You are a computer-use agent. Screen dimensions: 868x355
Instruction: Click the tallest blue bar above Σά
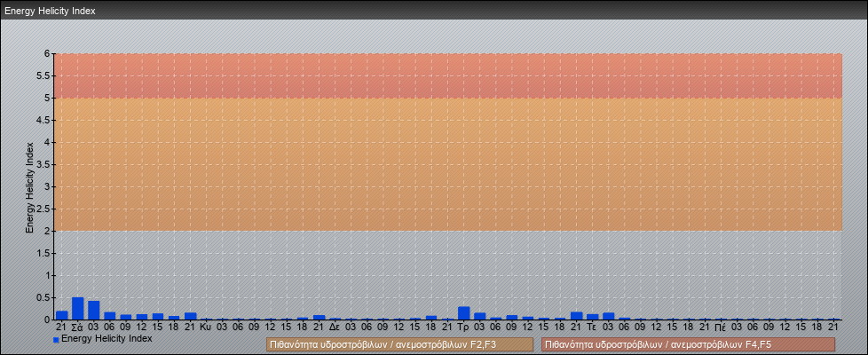(x=78, y=309)
